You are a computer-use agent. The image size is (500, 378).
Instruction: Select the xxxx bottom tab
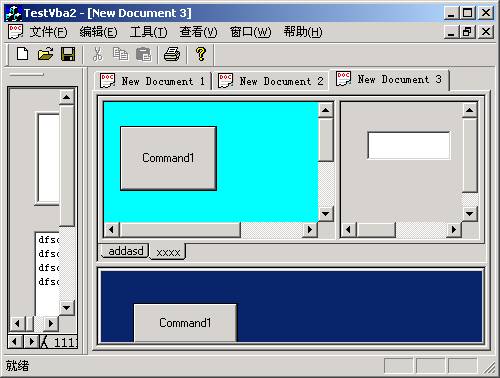point(168,252)
